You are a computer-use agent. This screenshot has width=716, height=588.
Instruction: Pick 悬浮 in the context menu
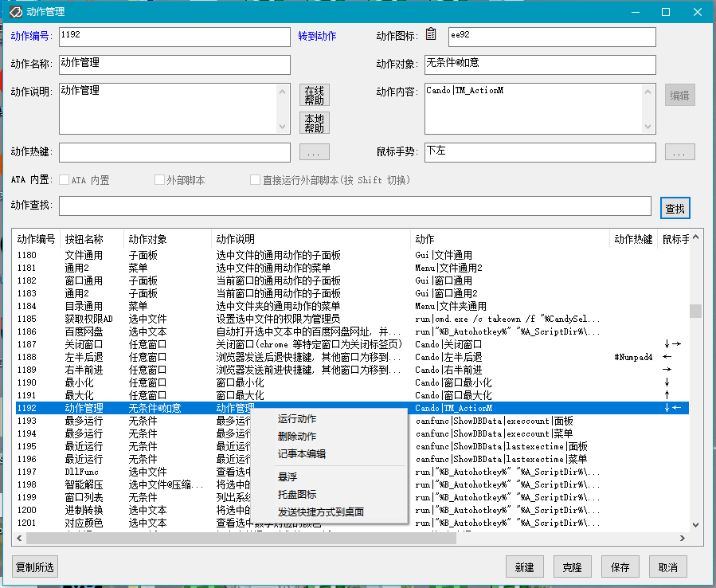288,477
